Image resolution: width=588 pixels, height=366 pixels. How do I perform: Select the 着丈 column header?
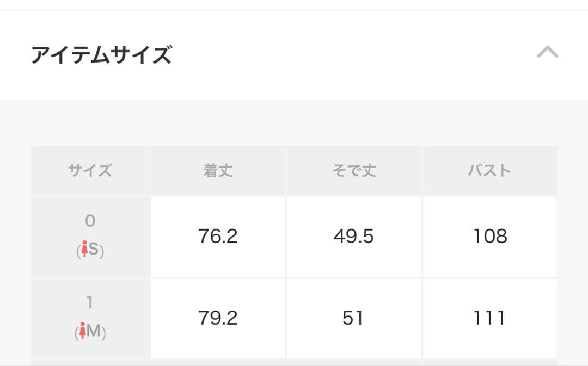pos(218,171)
